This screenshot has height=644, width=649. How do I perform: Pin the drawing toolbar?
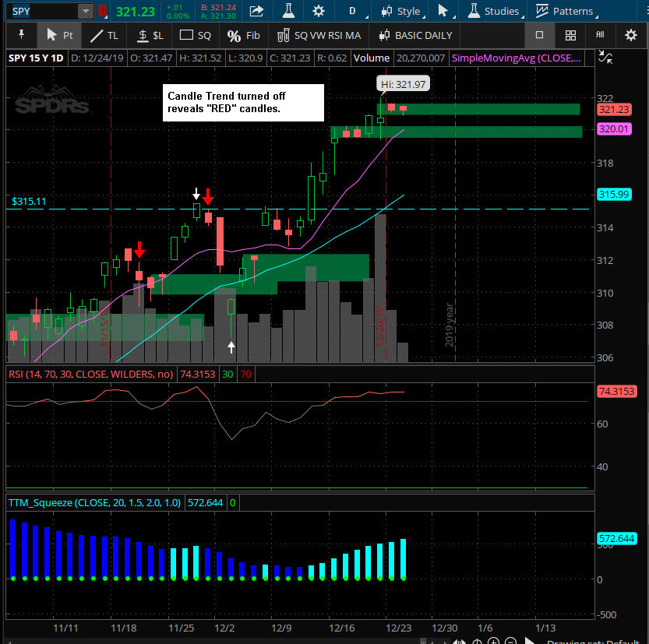21,35
